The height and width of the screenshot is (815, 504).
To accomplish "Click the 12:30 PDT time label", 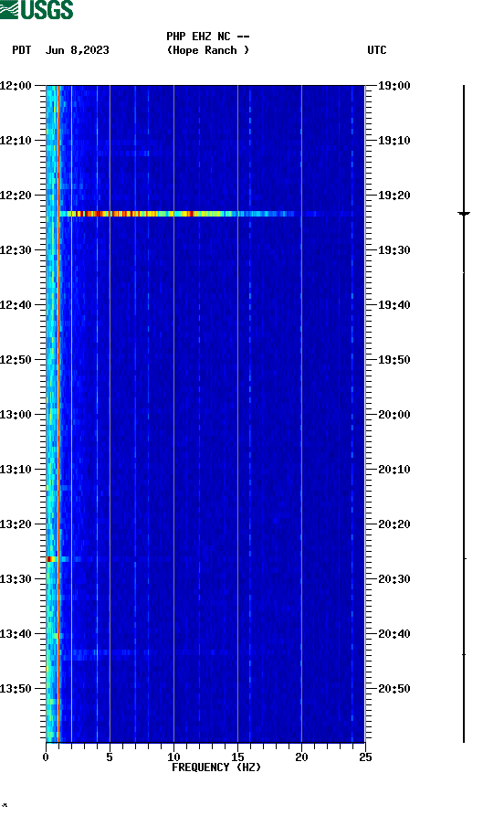I will tap(16, 250).
